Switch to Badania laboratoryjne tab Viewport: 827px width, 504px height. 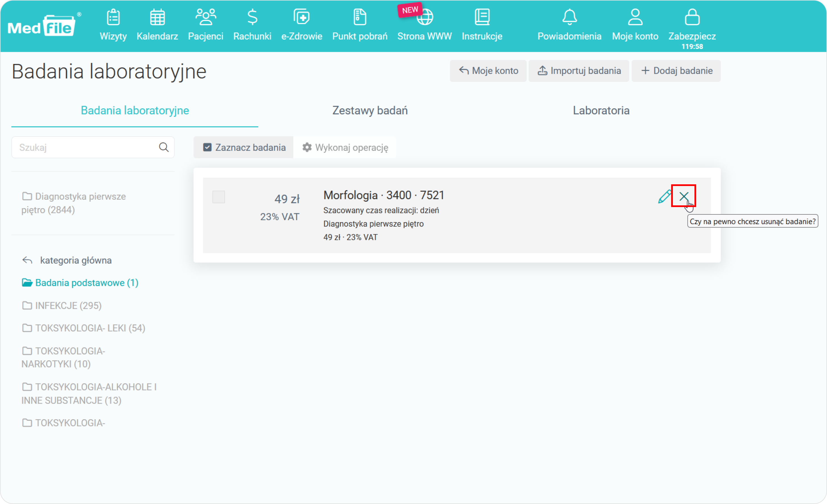(x=135, y=110)
